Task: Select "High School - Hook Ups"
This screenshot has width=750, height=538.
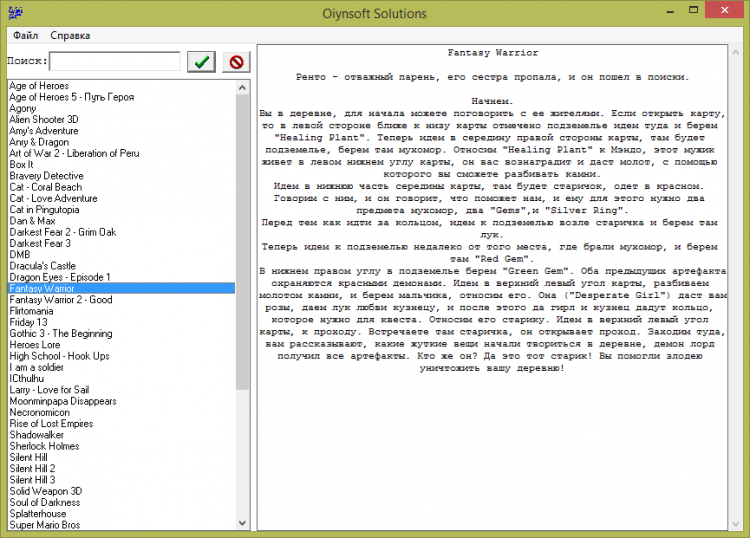Action: coord(121,356)
